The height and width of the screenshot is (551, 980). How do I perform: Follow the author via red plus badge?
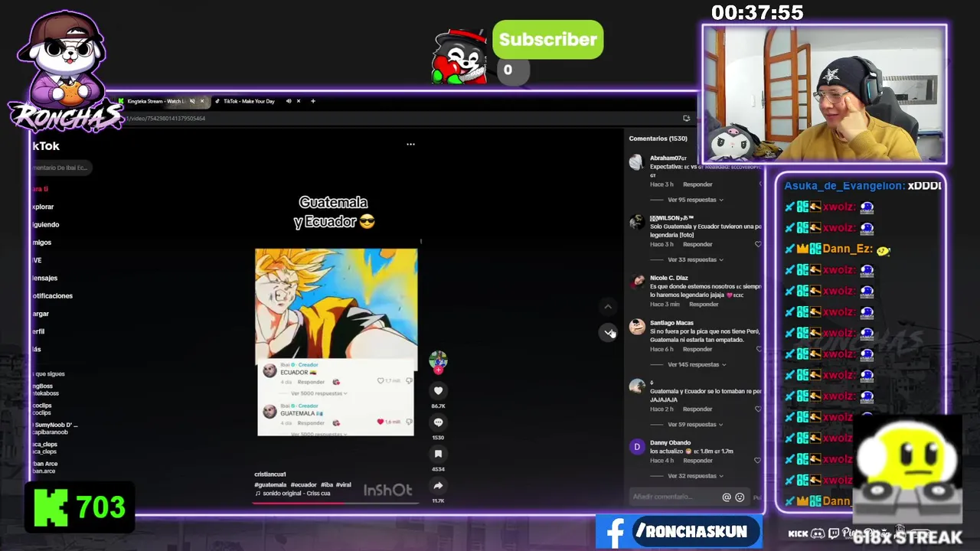(x=438, y=370)
